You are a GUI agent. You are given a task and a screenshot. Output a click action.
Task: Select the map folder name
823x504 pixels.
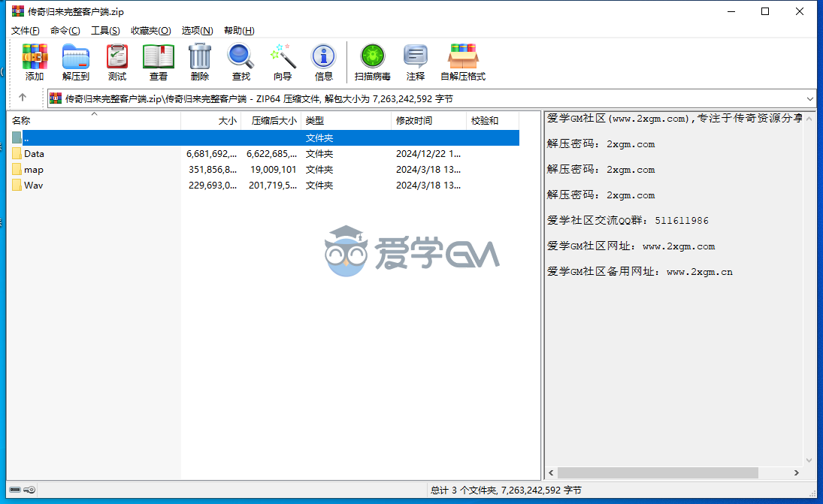tap(34, 170)
